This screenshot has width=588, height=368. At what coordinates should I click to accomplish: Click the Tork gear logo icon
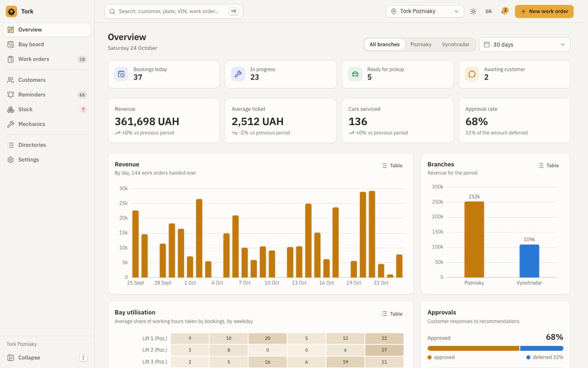tap(11, 11)
